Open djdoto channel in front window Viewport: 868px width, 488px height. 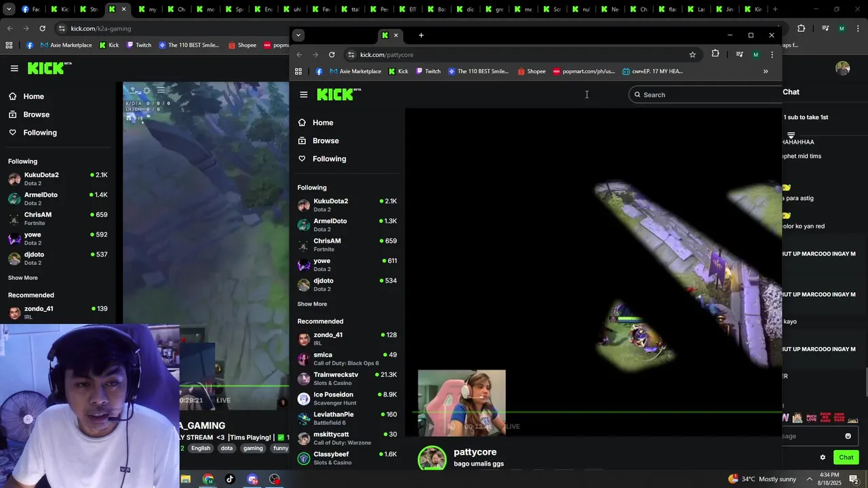pos(347,285)
